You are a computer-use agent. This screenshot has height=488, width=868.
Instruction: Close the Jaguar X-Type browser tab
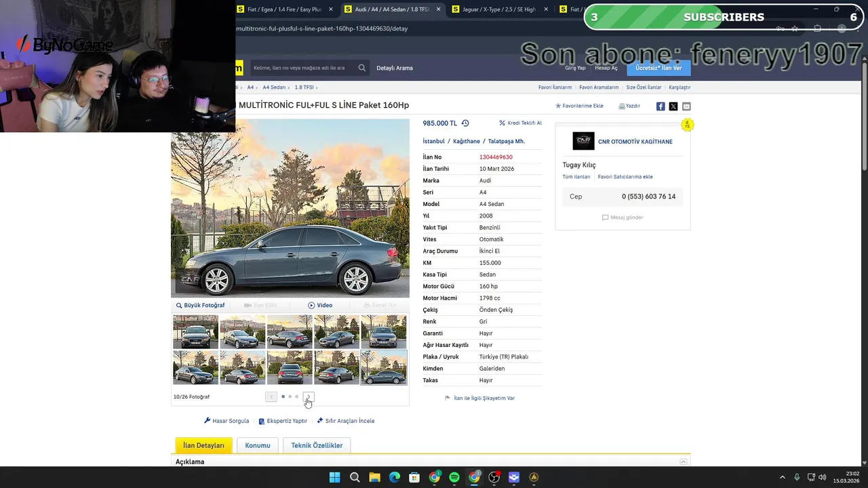545,9
